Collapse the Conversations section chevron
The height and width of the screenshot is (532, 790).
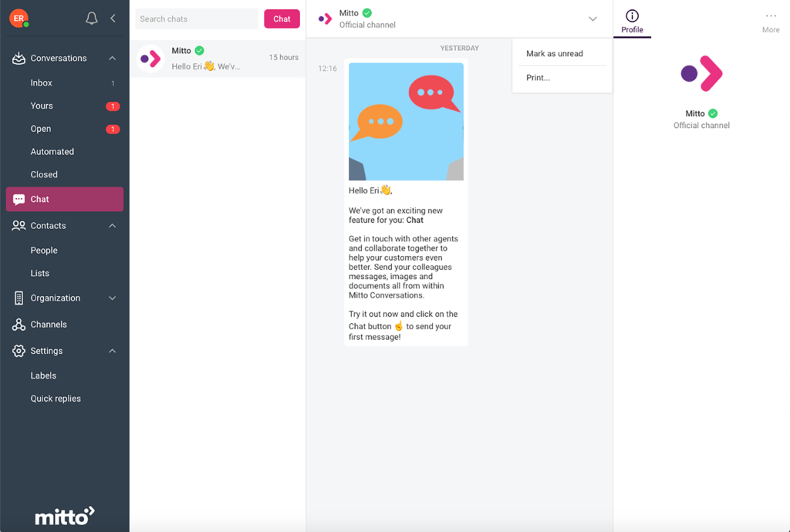(113, 59)
